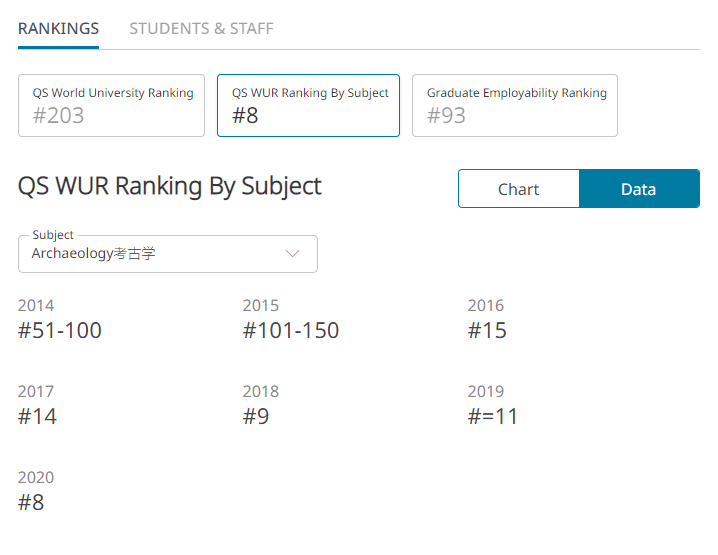Click the 2014 rank value #51-100
Screen dimensions: 718x555
(60, 330)
